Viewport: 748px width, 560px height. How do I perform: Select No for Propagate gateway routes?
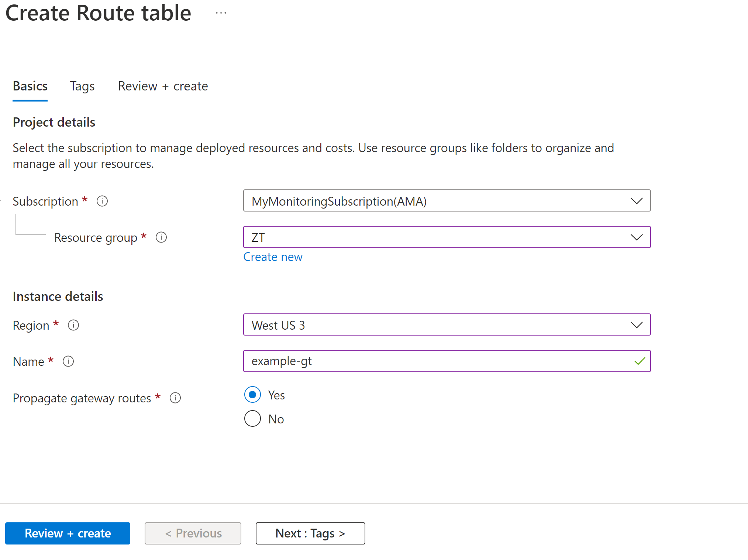coord(252,419)
